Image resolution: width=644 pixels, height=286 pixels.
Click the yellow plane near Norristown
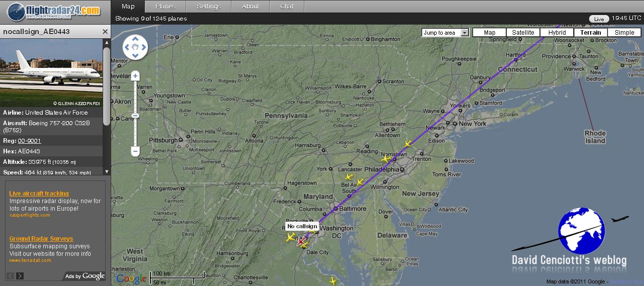tap(386, 159)
